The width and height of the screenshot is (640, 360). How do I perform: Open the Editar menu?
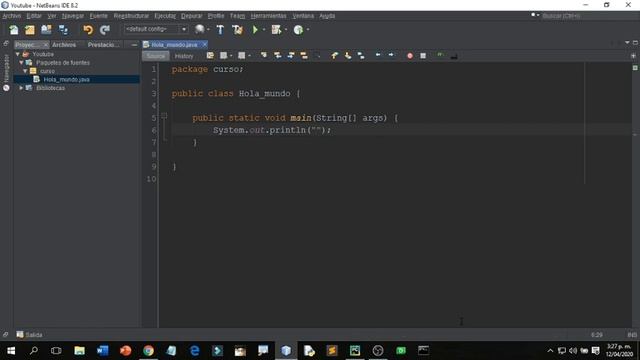pos(34,16)
